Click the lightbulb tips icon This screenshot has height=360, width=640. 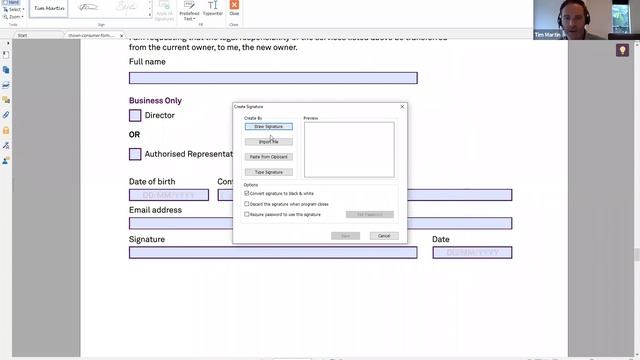pos(622,50)
